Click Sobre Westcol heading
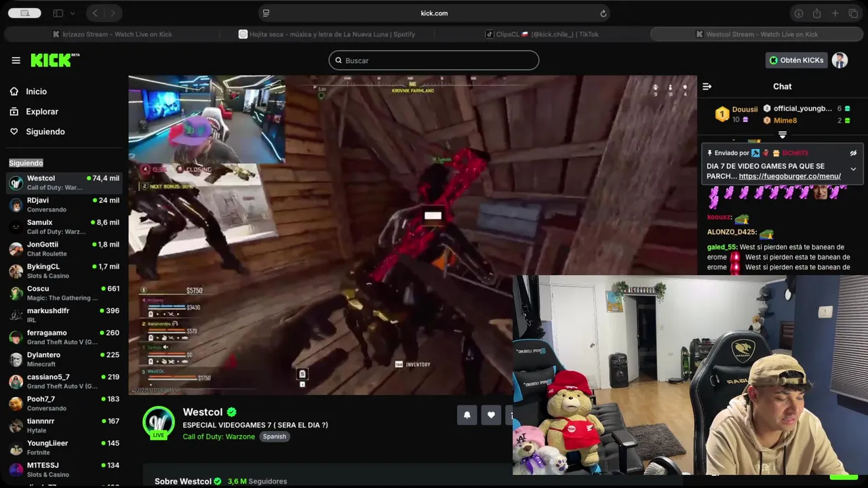Screen dimensions: 868x488 pyautogui.click(x=183, y=481)
